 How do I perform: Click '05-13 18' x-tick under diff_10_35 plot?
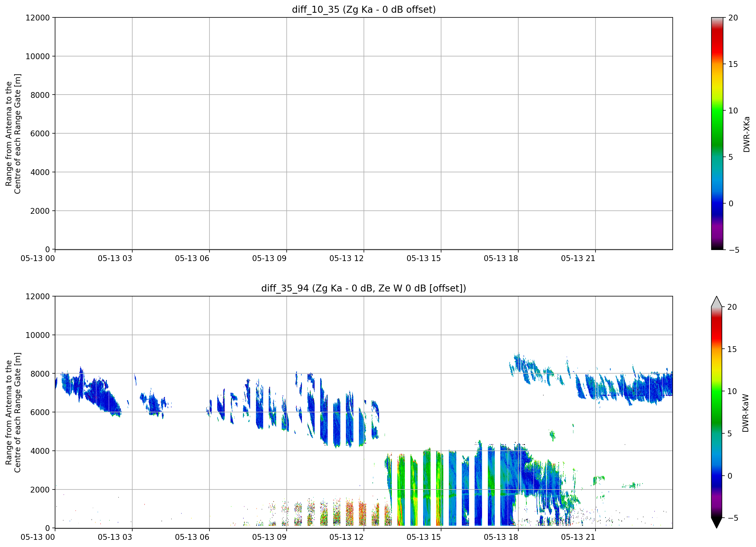(501, 259)
